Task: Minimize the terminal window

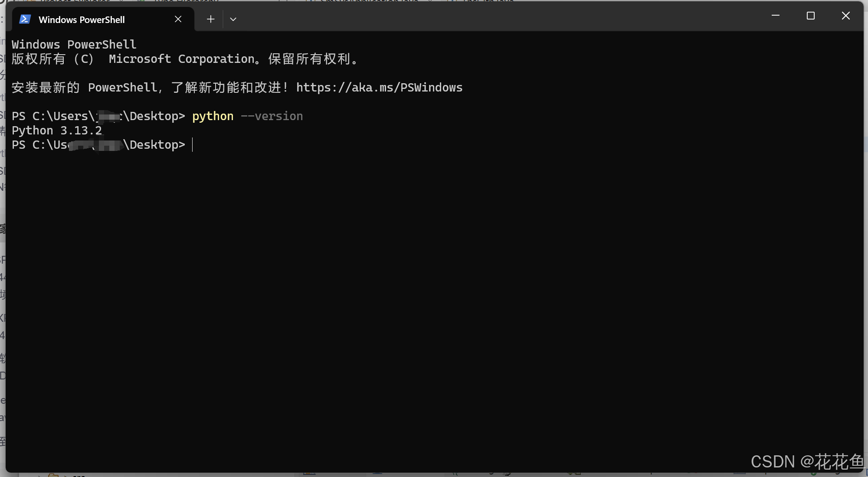Action: click(x=776, y=16)
